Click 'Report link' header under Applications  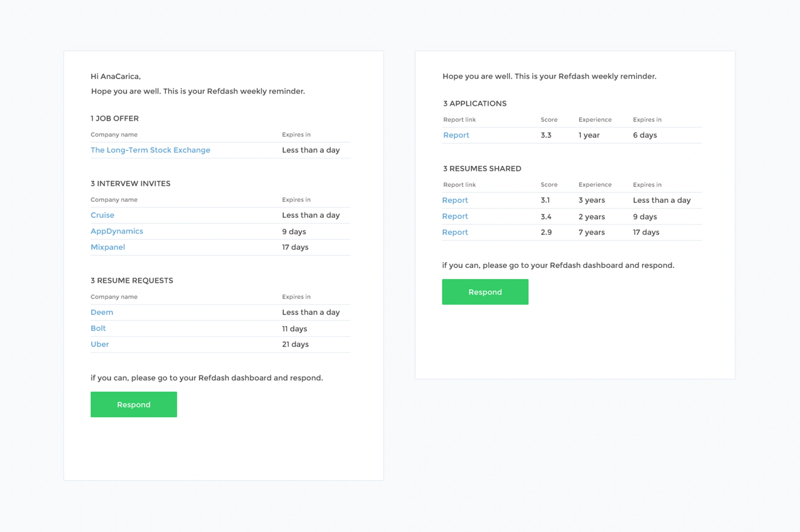click(x=459, y=120)
